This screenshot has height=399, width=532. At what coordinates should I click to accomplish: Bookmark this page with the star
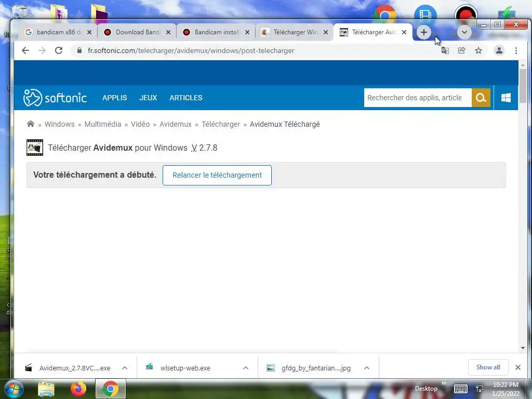(478, 50)
